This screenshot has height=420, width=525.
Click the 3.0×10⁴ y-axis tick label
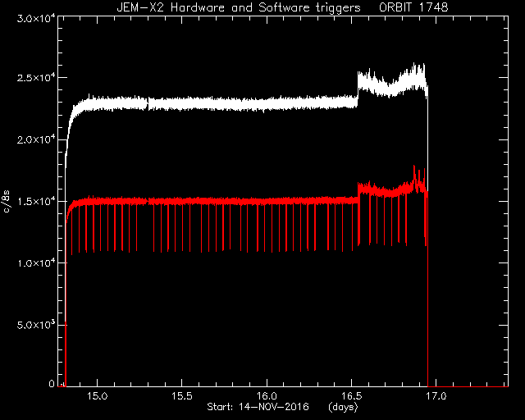pos(36,18)
